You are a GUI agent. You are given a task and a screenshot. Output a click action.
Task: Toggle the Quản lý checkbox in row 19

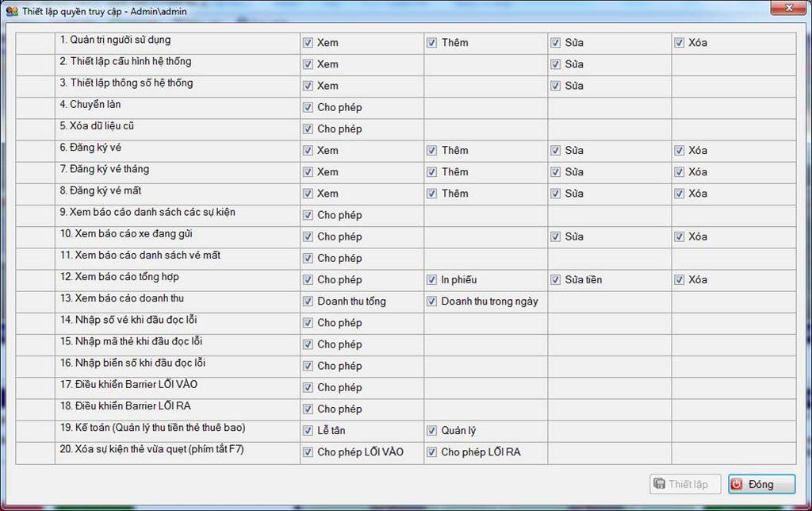432,431
